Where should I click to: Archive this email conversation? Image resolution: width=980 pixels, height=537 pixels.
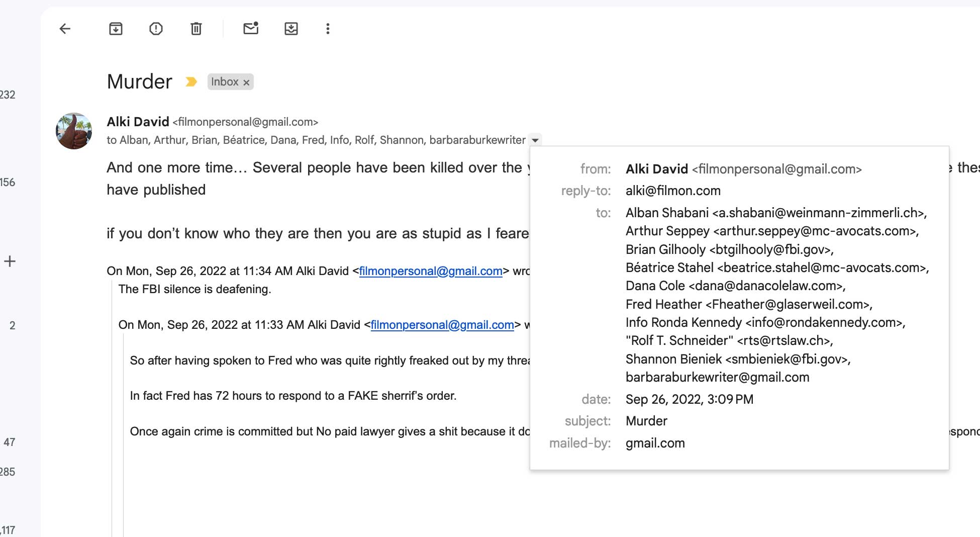(116, 29)
